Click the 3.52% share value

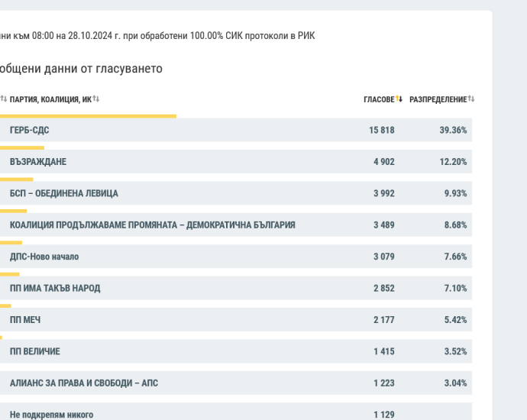[x=455, y=351]
